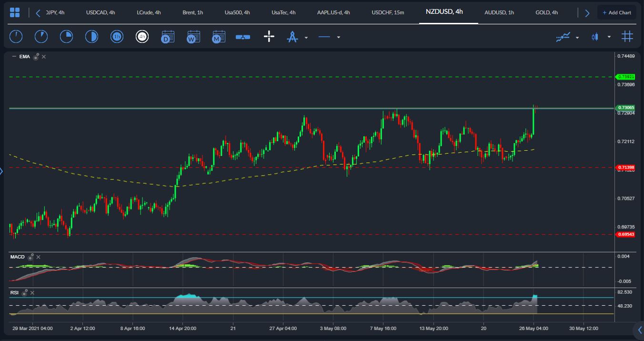Collapse the EMA indicator with minus
Viewport: 644px width, 341px height.
pos(14,56)
